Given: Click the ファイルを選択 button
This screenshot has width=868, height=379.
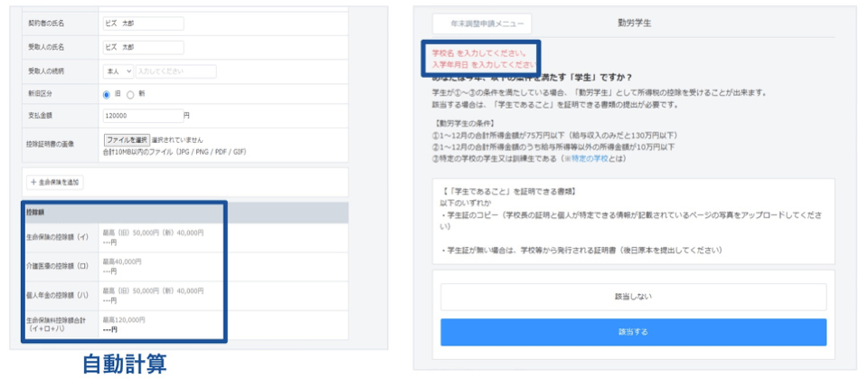Looking at the screenshot, I should click(x=127, y=140).
